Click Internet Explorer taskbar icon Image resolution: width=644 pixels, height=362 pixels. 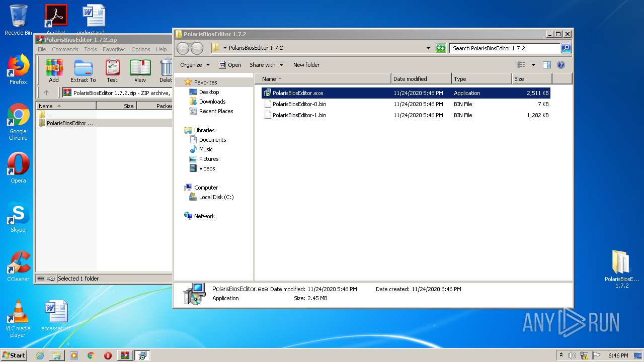tap(40, 355)
